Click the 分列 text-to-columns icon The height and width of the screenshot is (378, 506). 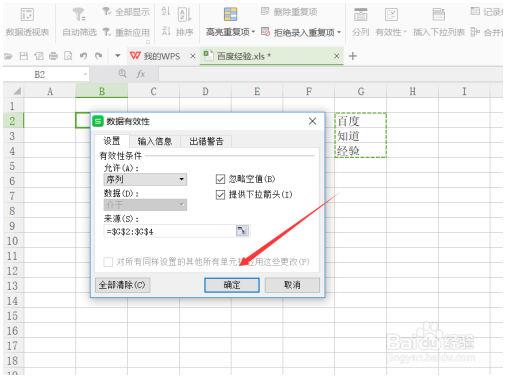(360, 15)
